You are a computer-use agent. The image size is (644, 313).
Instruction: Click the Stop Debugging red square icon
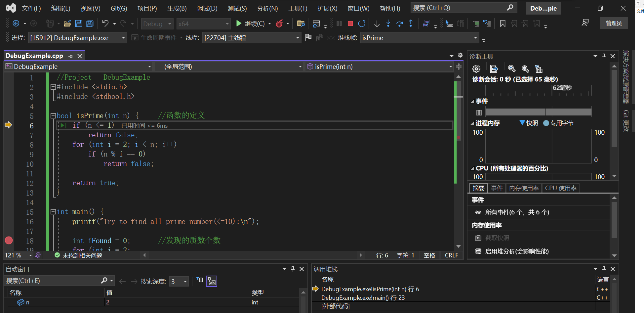(350, 23)
